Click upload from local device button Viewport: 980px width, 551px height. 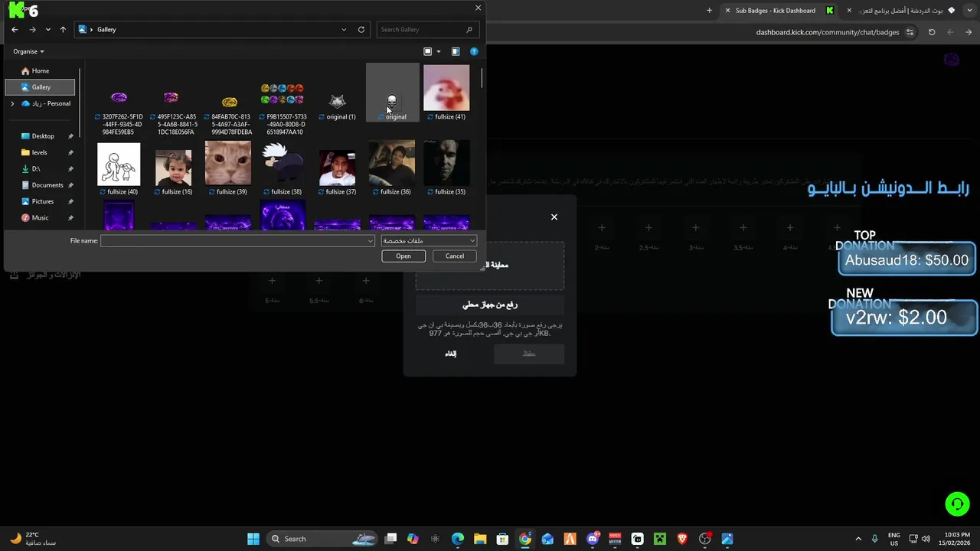point(490,305)
